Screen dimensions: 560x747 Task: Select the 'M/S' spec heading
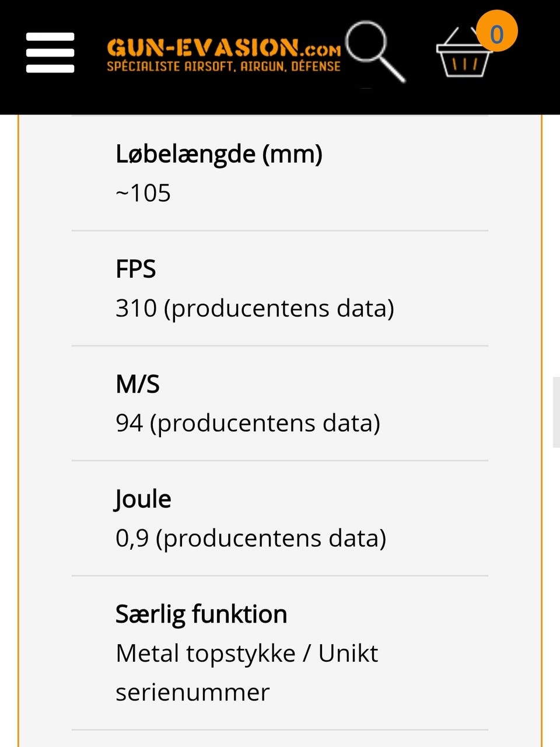(138, 384)
